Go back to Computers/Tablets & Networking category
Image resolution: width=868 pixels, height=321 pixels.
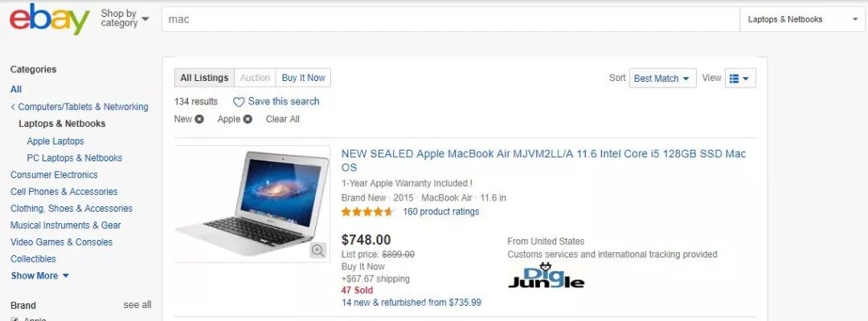[x=79, y=107]
